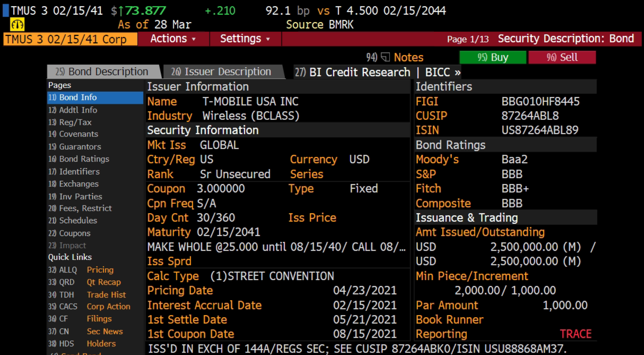Select Addtl Info page
The image size is (644, 355).
tap(73, 110)
